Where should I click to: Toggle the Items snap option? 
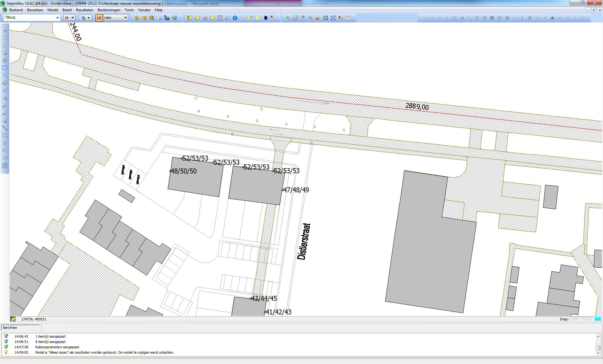tap(588, 319)
